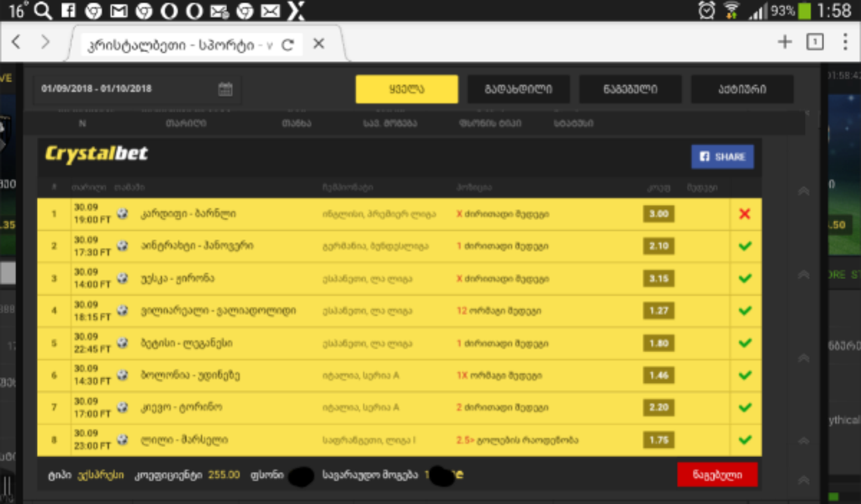The height and width of the screenshot is (504, 861).
Task: Click green checkmark for კიევო - ტორინო
Action: pyautogui.click(x=745, y=407)
